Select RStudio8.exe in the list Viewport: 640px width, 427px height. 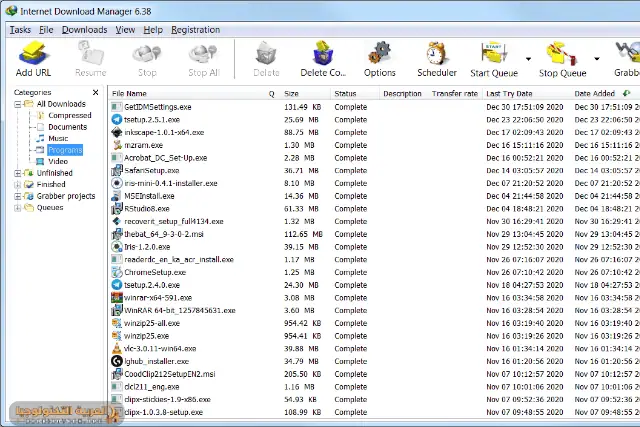(x=147, y=209)
